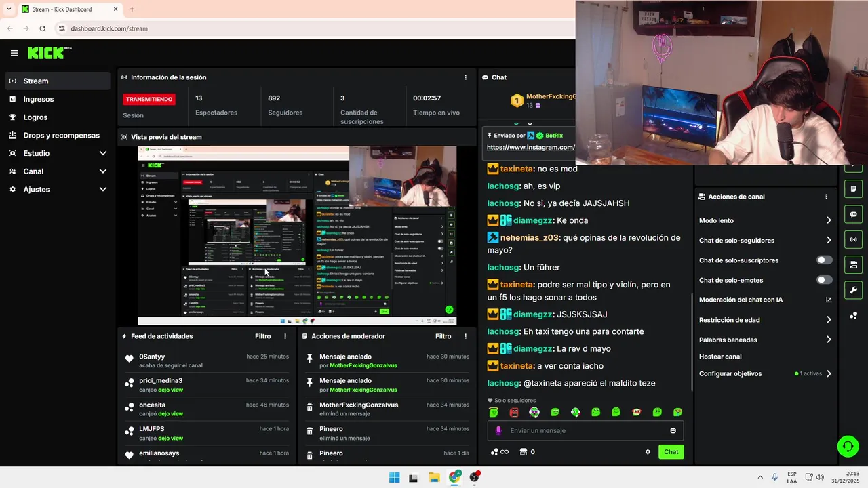Click the external-link icon for Moderación con IA
The height and width of the screenshot is (488, 868).
829,300
